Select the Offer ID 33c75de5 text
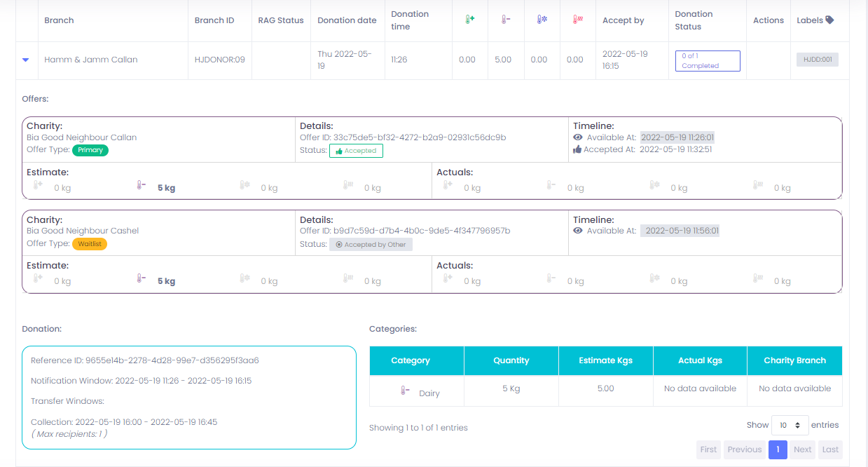This screenshot has height=467, width=868. [403, 137]
